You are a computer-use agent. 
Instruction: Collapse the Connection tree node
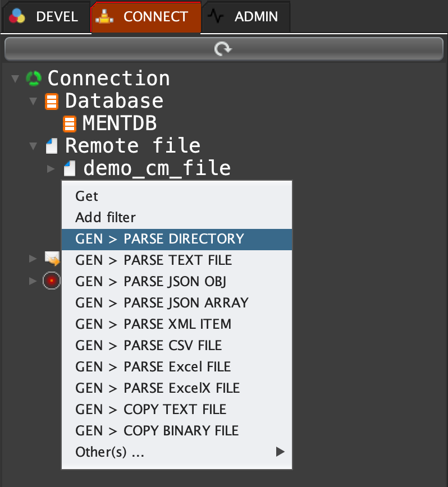(x=15, y=78)
